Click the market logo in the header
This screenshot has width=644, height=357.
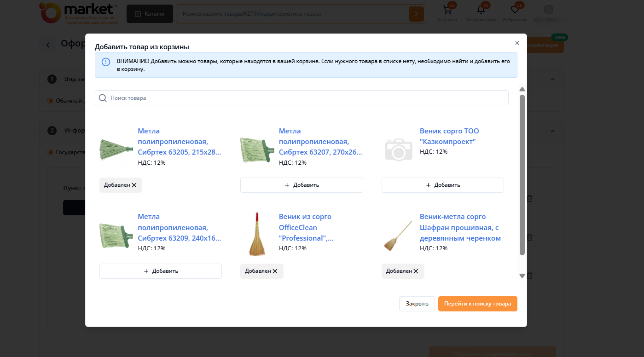[79, 13]
